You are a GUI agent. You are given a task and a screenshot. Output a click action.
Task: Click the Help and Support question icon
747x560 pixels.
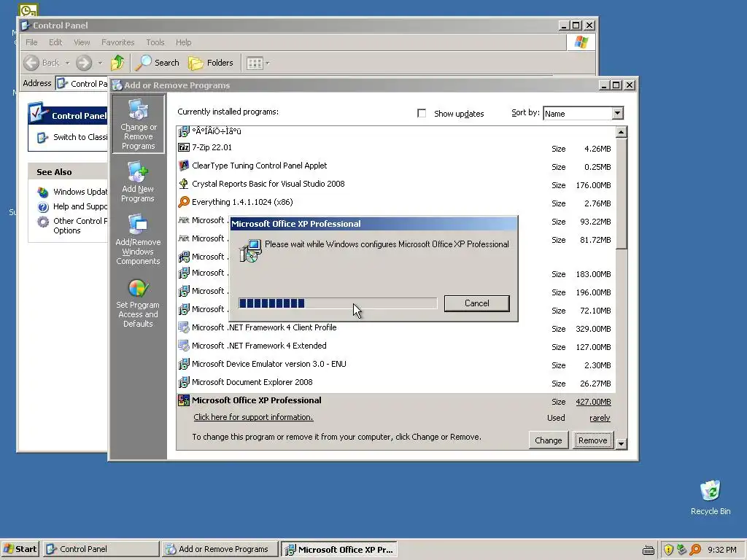coord(43,206)
